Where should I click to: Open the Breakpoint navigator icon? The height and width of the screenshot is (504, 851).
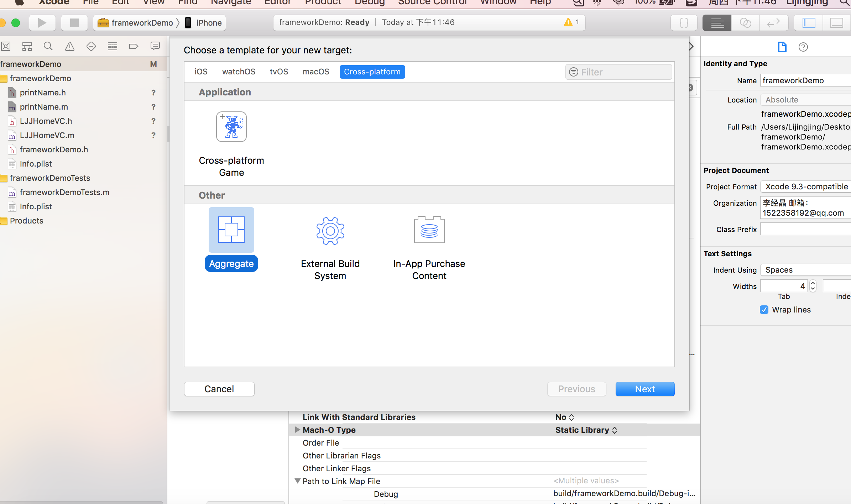pyautogui.click(x=134, y=46)
